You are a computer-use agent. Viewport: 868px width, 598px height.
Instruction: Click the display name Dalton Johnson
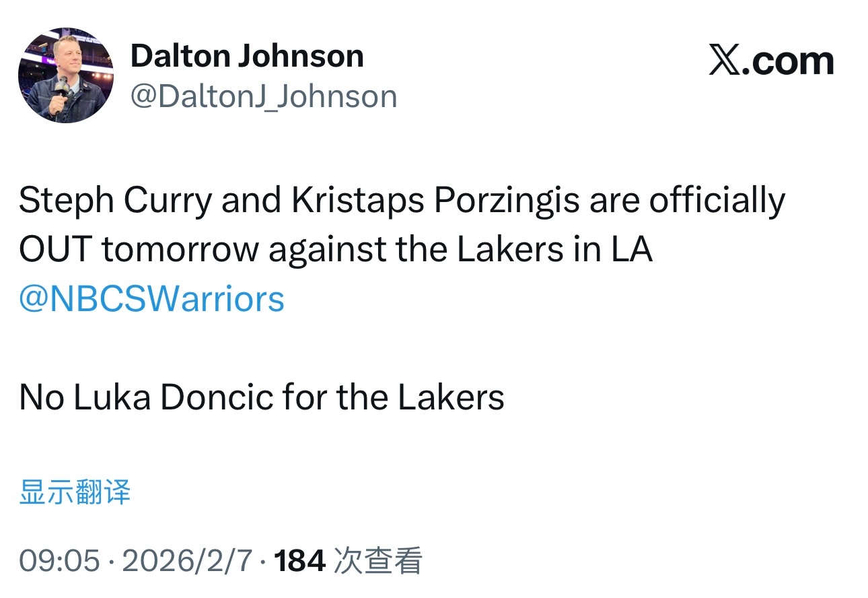pyautogui.click(x=247, y=56)
